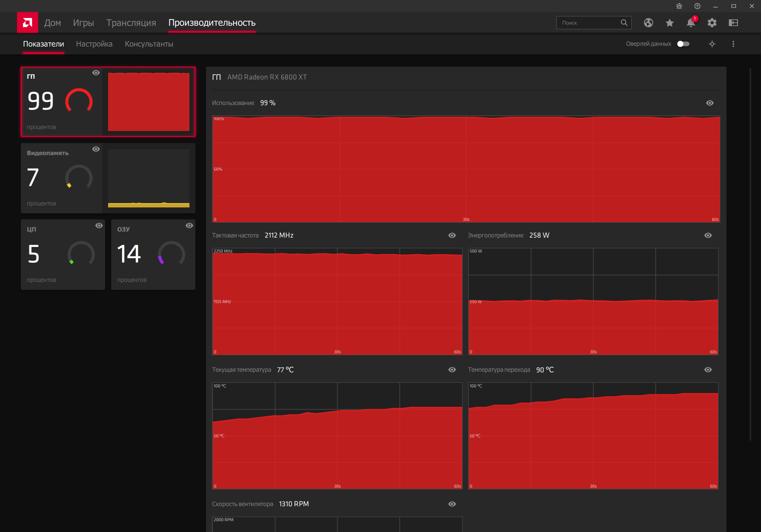Open the Настройка sub-tab
The width and height of the screenshot is (761, 532).
coord(94,44)
